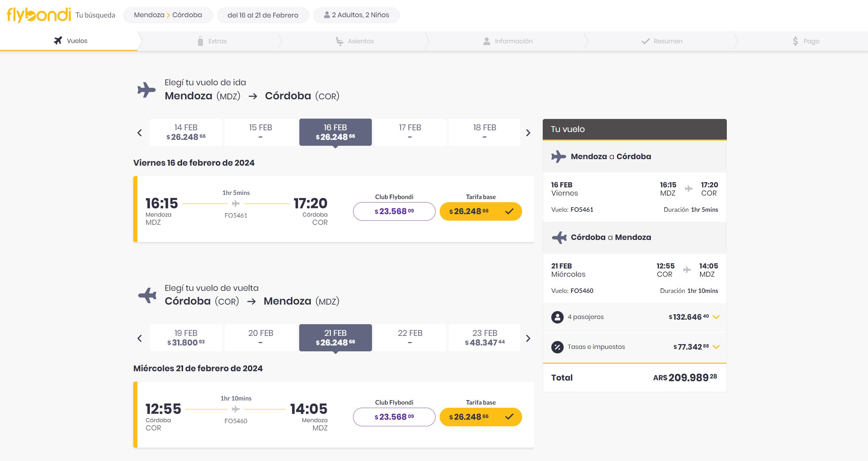Click the Tu vuelo panel header
This screenshot has height=461, width=868.
[x=635, y=129]
